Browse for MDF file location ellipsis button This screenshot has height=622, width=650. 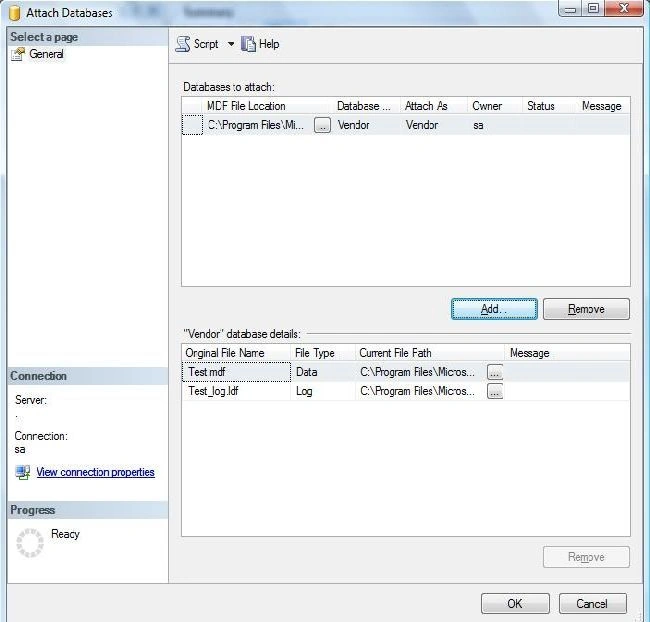[323, 125]
